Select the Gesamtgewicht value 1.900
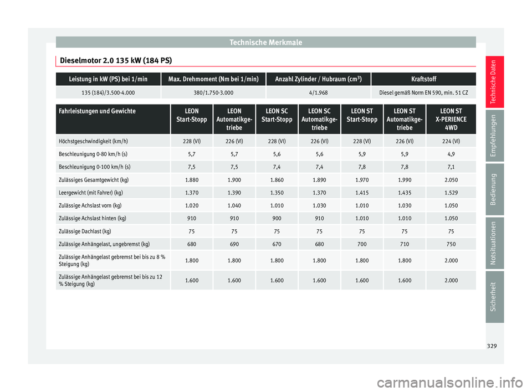Viewport: 532px width, 392px height. click(x=234, y=180)
